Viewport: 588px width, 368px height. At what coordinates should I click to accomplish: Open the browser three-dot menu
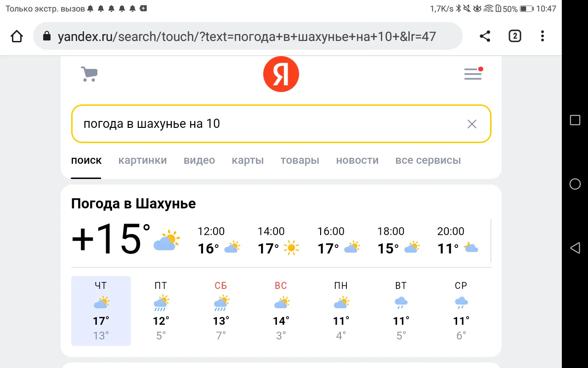pyautogui.click(x=542, y=36)
